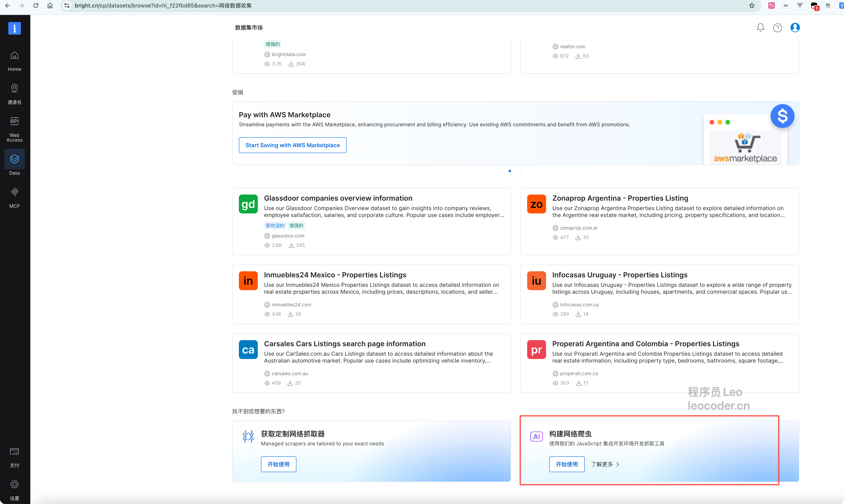Open the notifications bell icon
844x504 pixels.
click(760, 28)
